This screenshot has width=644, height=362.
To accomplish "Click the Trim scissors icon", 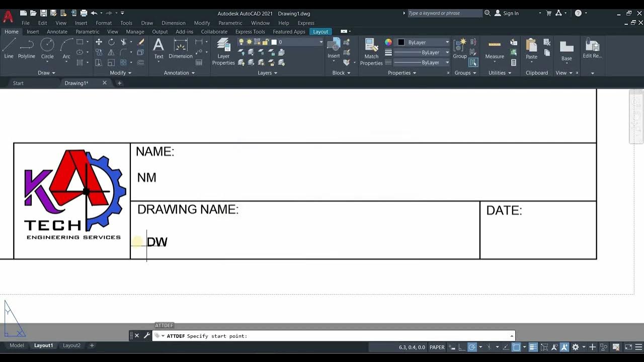I will click(124, 42).
